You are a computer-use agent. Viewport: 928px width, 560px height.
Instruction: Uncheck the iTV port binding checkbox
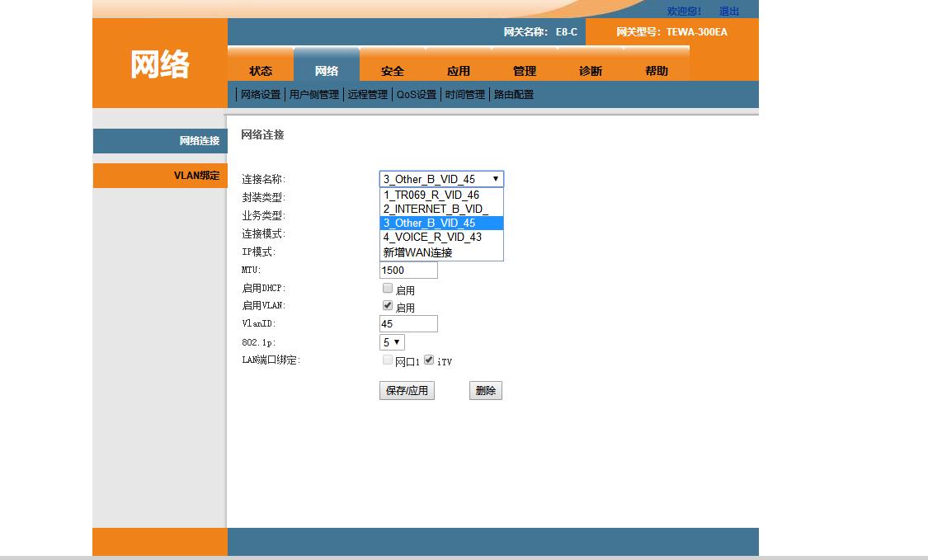coord(430,359)
